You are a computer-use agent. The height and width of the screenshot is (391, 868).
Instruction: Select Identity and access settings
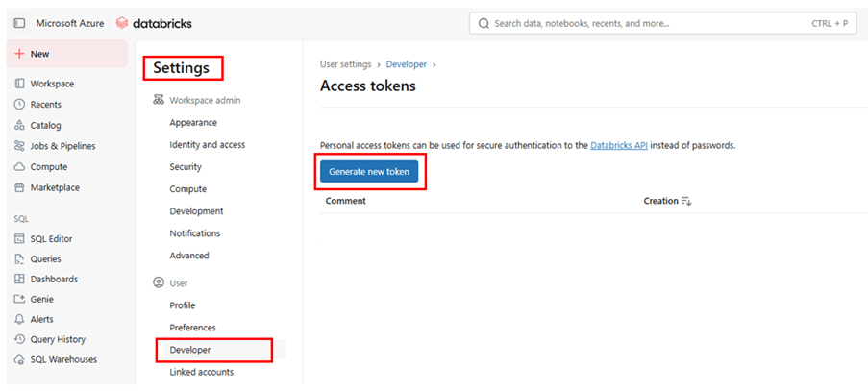click(207, 144)
